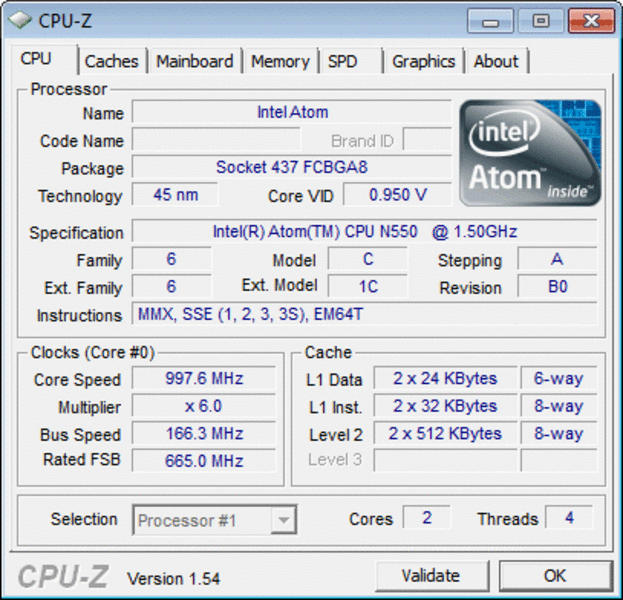Click the empty Code Name field

[x=216, y=139]
